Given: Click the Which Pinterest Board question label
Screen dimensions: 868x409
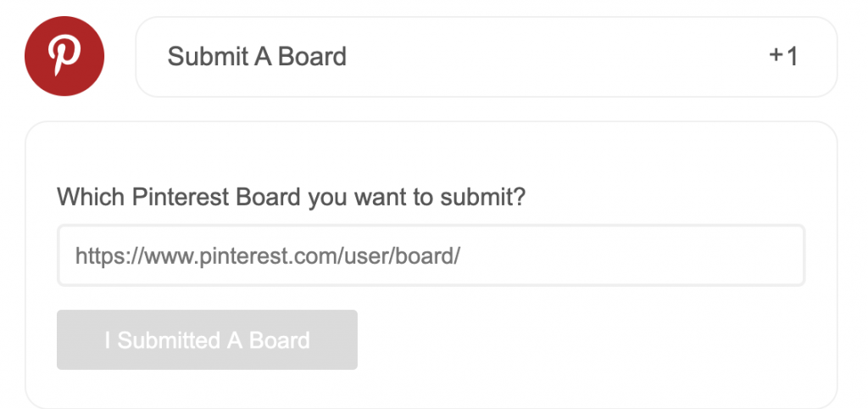Looking at the screenshot, I should pyautogui.click(x=292, y=198).
